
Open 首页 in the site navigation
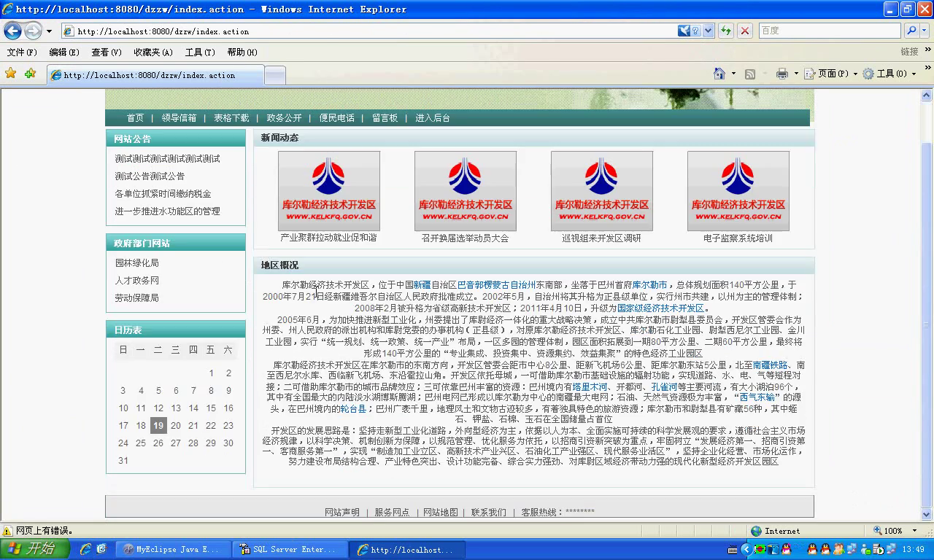(135, 118)
